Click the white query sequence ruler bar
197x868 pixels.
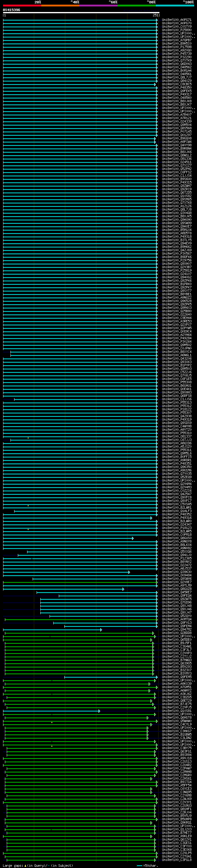pos(81,13)
